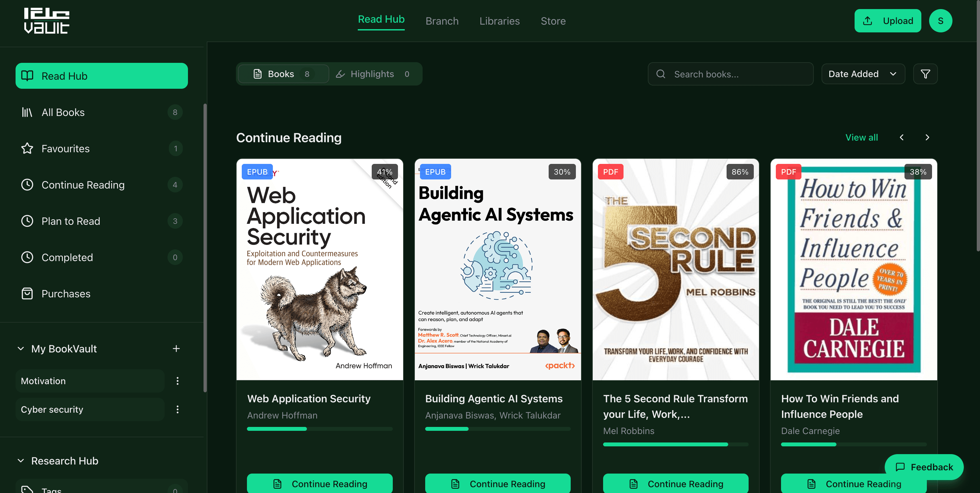Image resolution: width=980 pixels, height=493 pixels.
Task: Open Favourites in sidebar
Action: pos(101,148)
